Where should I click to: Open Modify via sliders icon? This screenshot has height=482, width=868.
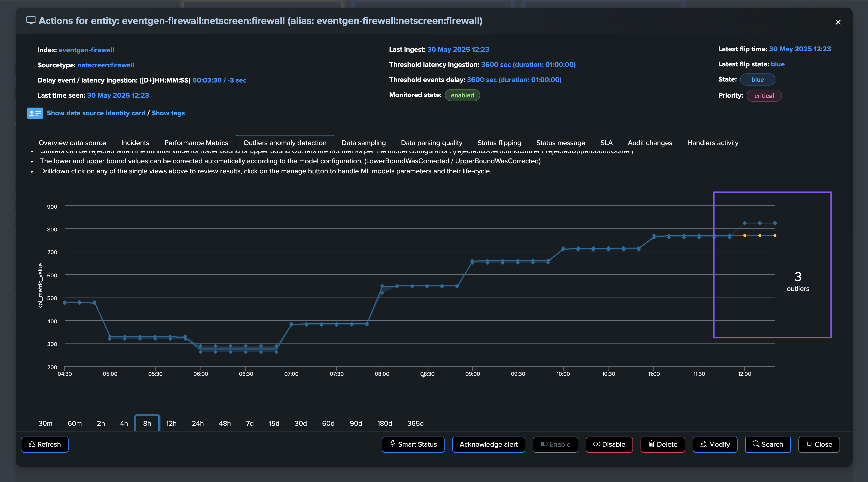pos(715,444)
